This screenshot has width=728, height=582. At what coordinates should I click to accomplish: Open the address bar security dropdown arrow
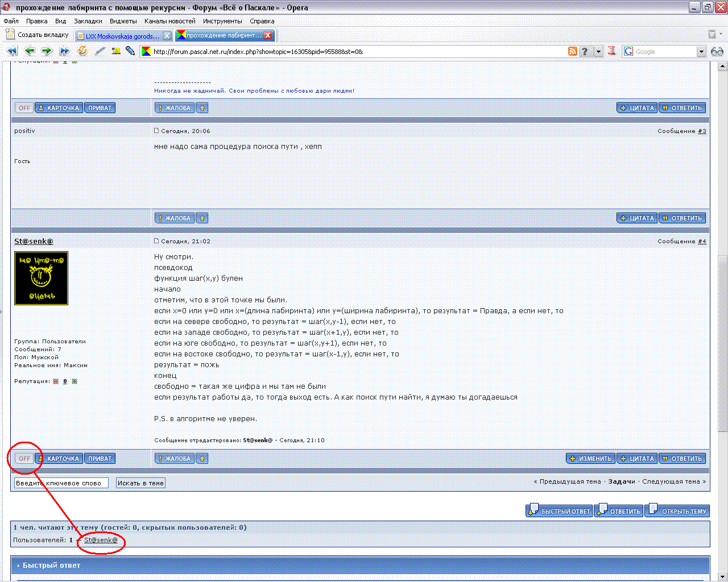tap(598, 52)
